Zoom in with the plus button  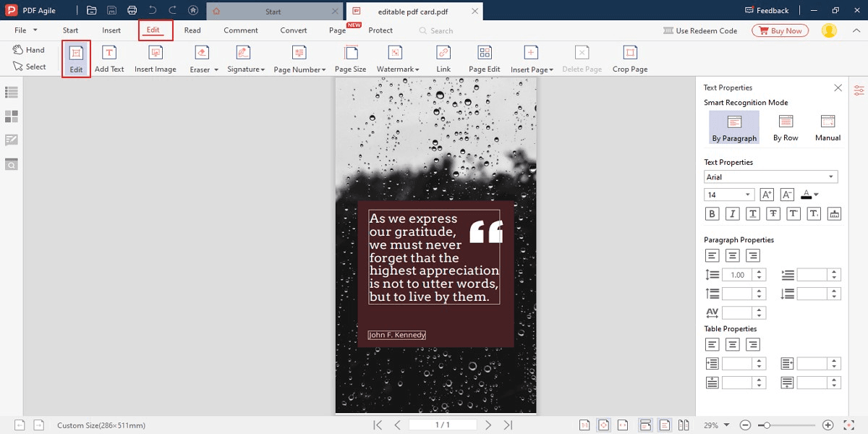point(828,425)
